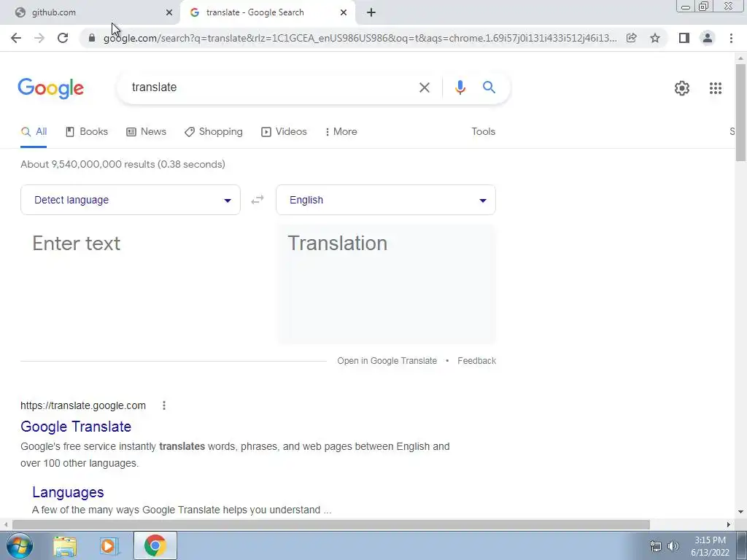Open Google quick settings gear

(x=682, y=88)
